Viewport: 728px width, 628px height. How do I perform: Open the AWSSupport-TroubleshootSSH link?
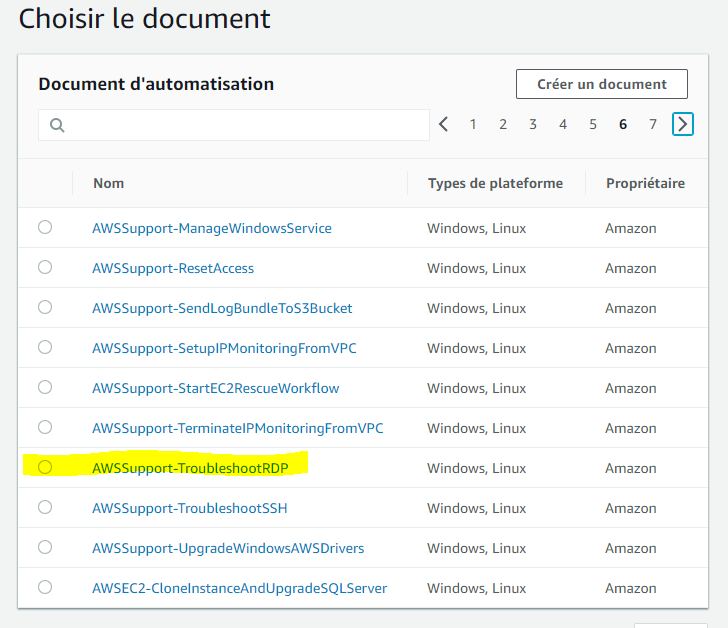(189, 508)
